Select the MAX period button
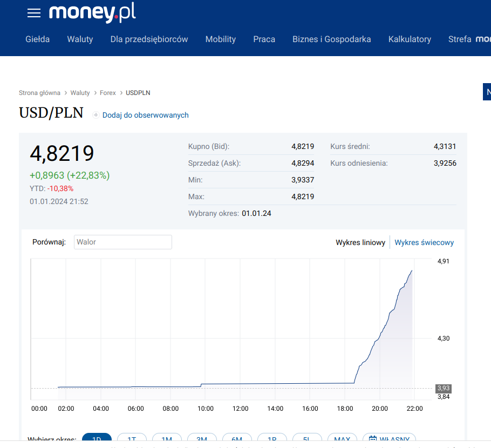This screenshot has width=491, height=448. click(342, 439)
